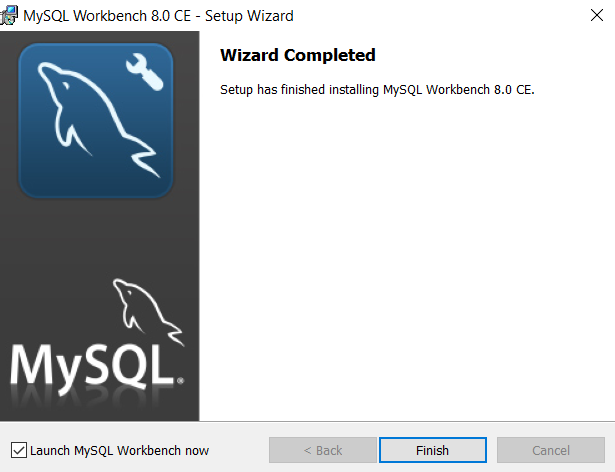Click the Launch MySQL Workbench now label
This screenshot has width=615, height=472.
click(x=119, y=450)
